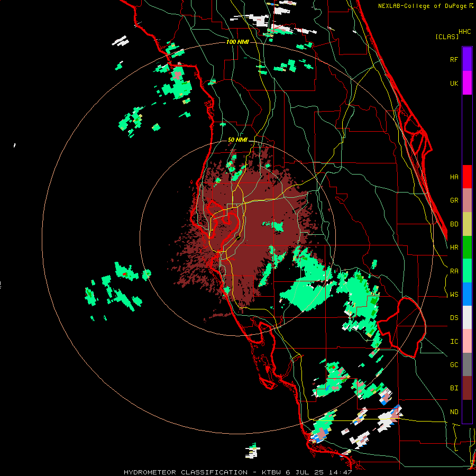Viewport: 476px width, 476px height.
Task: Select the light pink IC legend swatch
Action: (467, 341)
